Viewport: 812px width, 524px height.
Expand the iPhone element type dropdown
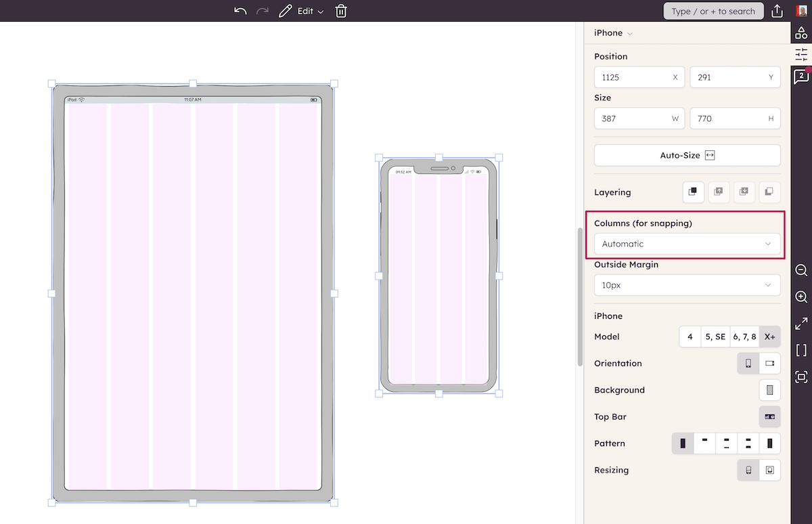click(614, 33)
